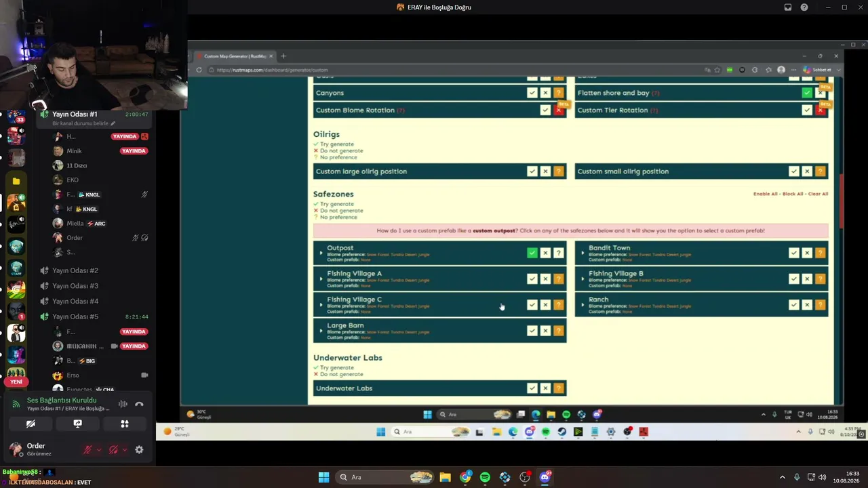The image size is (868, 488).
Task: Click the rustmaps.com address bar
Action: 454,70
